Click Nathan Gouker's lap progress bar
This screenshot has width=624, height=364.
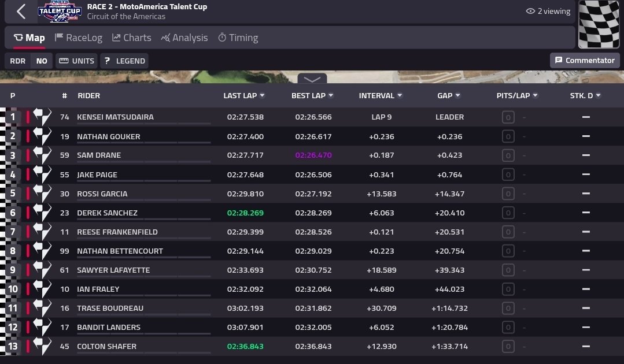tap(143, 143)
